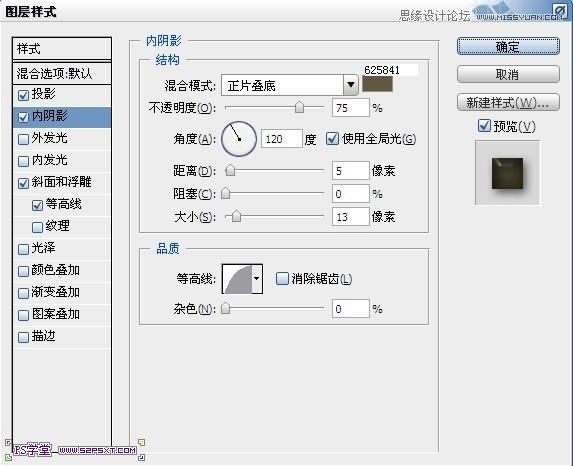Click the 阻塞 choke slider handle
The image size is (573, 466).
(225, 193)
